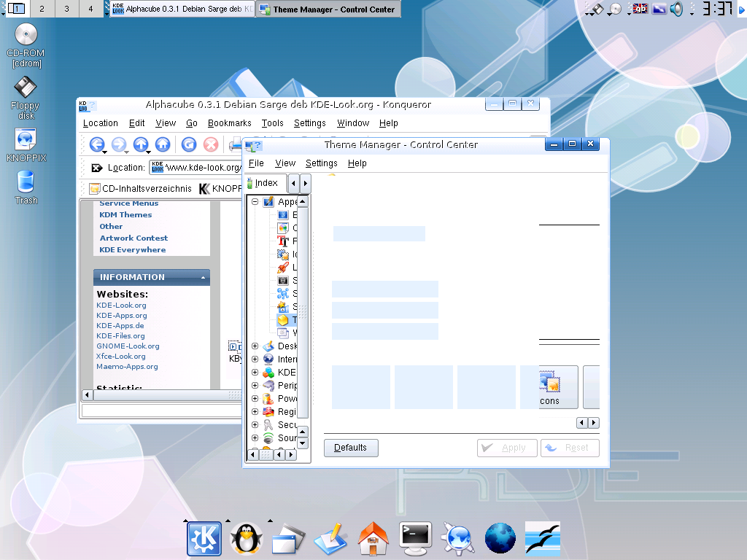
Task: Switch to virtual desktop 4
Action: click(x=90, y=9)
